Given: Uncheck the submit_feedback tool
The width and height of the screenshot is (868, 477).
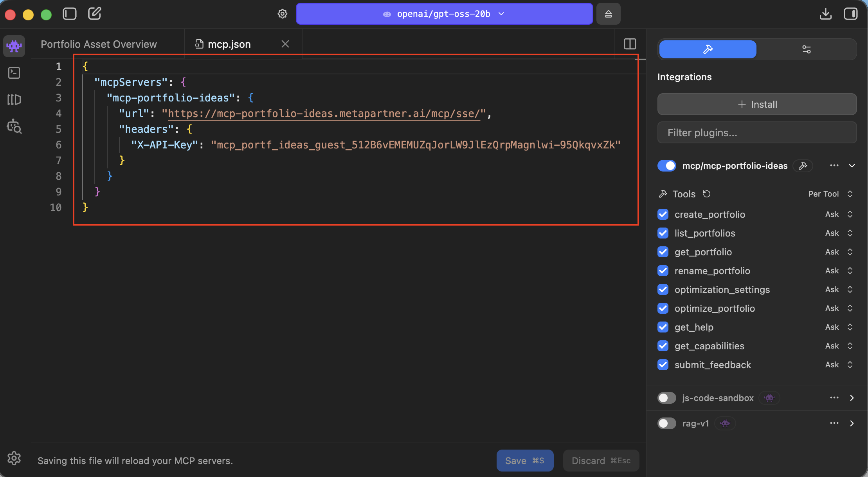Looking at the screenshot, I should 663,365.
